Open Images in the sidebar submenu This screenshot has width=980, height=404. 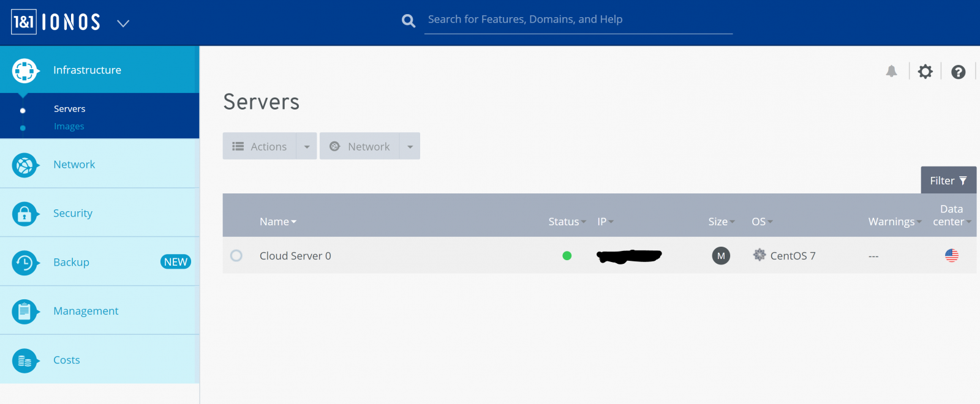point(69,127)
